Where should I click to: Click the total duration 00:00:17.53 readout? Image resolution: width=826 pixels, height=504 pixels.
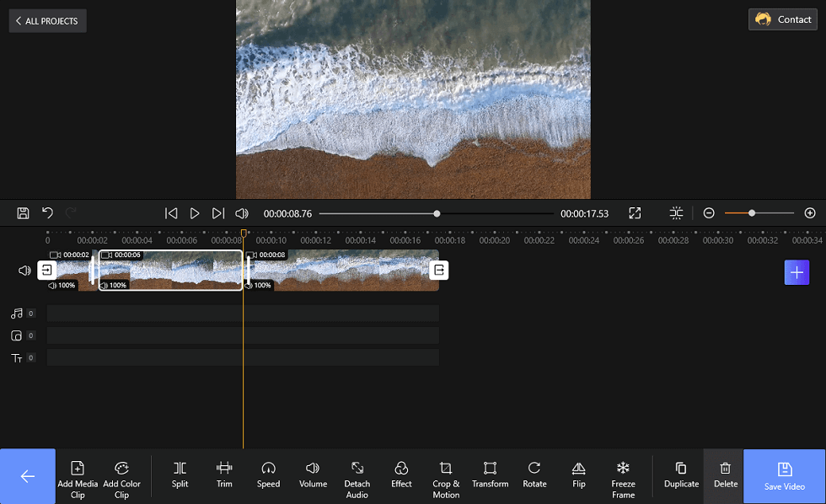pos(584,214)
